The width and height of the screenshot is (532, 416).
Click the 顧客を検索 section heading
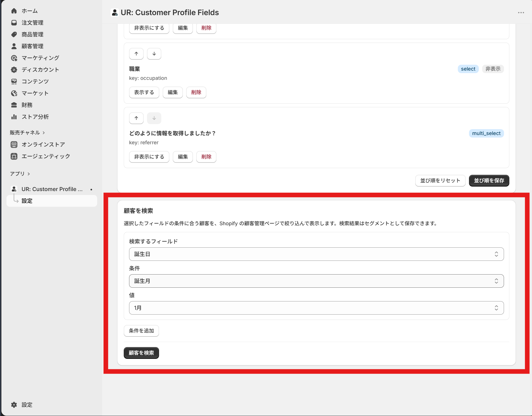point(138,211)
